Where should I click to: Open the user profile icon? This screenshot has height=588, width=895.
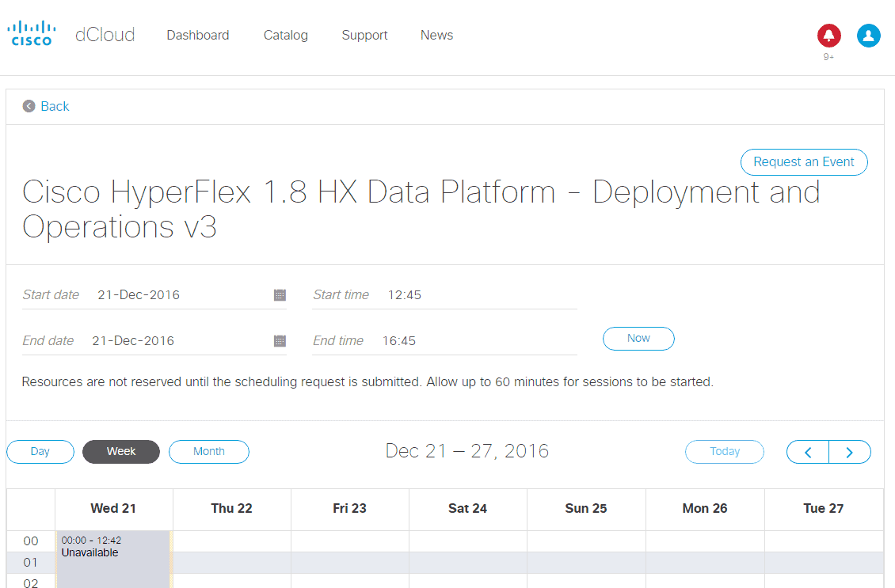tap(868, 36)
